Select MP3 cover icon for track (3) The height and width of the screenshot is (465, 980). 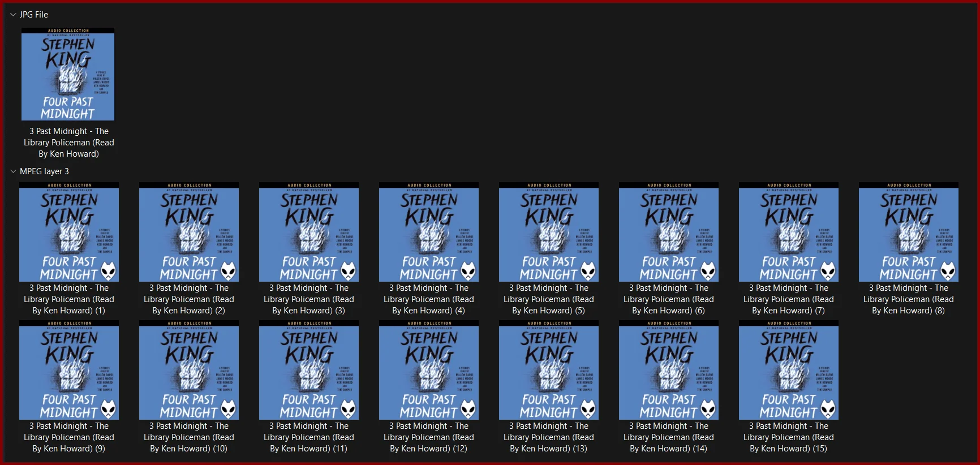pos(309,232)
